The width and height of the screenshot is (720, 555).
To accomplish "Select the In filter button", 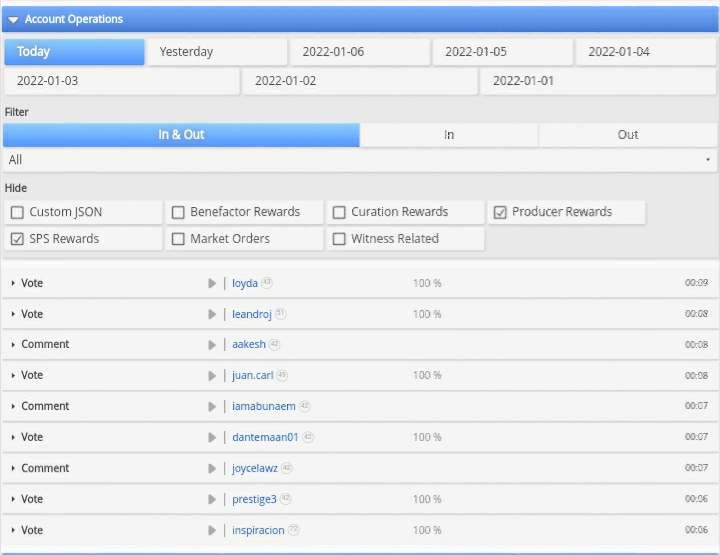I will click(449, 135).
